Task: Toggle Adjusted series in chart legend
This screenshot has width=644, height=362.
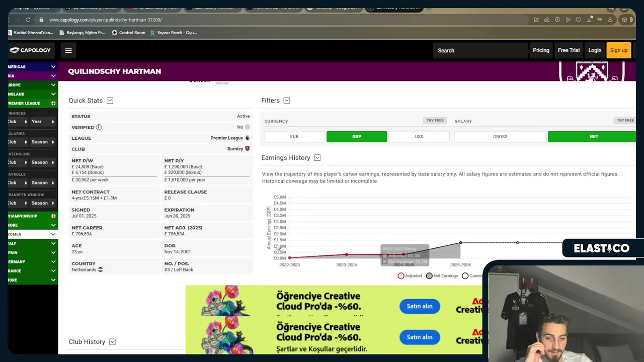Action: (x=410, y=276)
